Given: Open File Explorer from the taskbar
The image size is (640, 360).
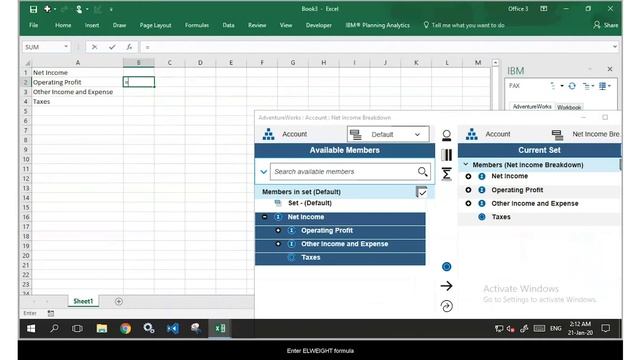Looking at the screenshot, I should (x=102, y=328).
